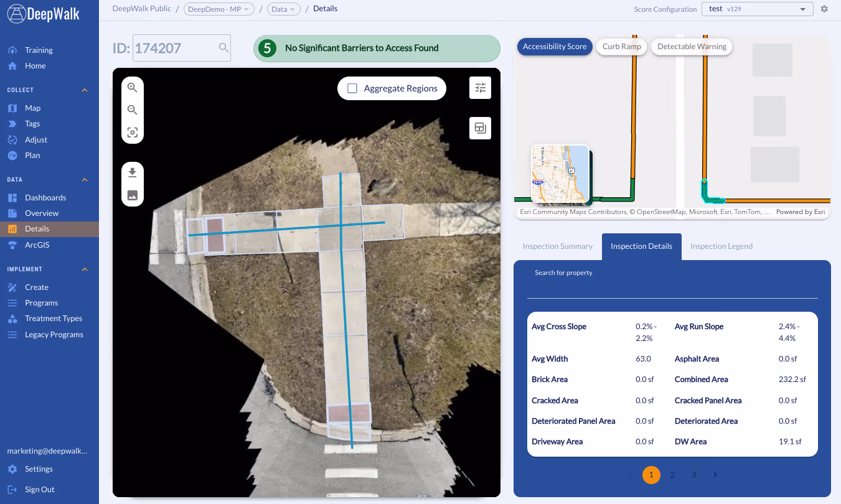Open the Score Configuration test dropdown
Viewport: 841px width, 504px height.
click(x=757, y=9)
